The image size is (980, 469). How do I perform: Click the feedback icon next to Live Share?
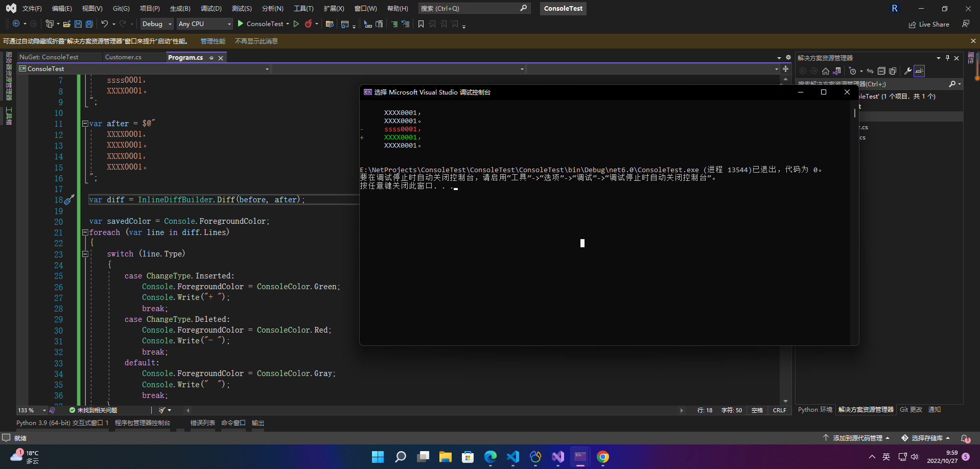pos(966,24)
